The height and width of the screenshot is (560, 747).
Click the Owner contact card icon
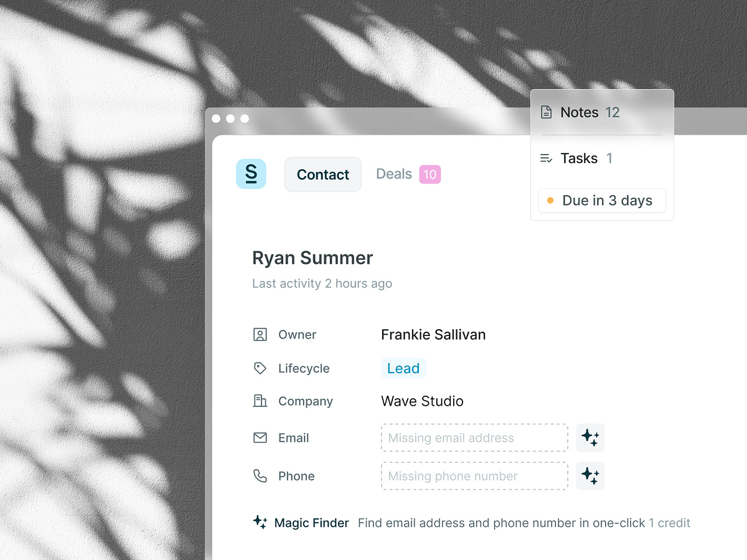click(x=260, y=334)
